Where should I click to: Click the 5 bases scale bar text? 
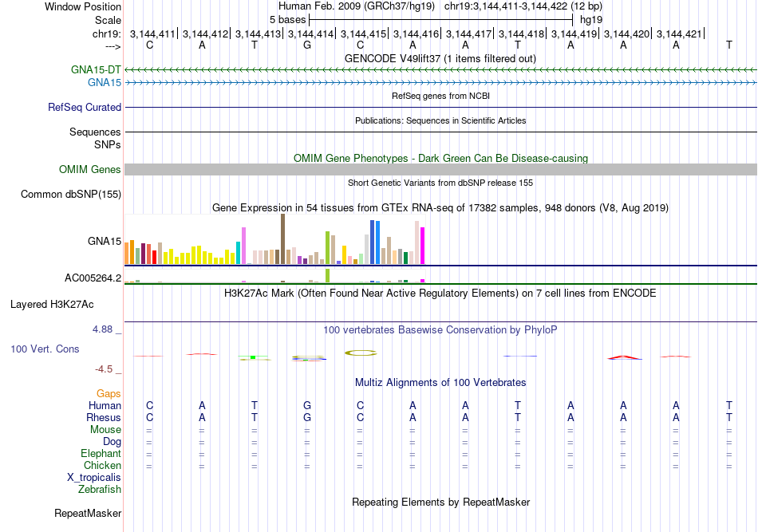pyautogui.click(x=287, y=20)
